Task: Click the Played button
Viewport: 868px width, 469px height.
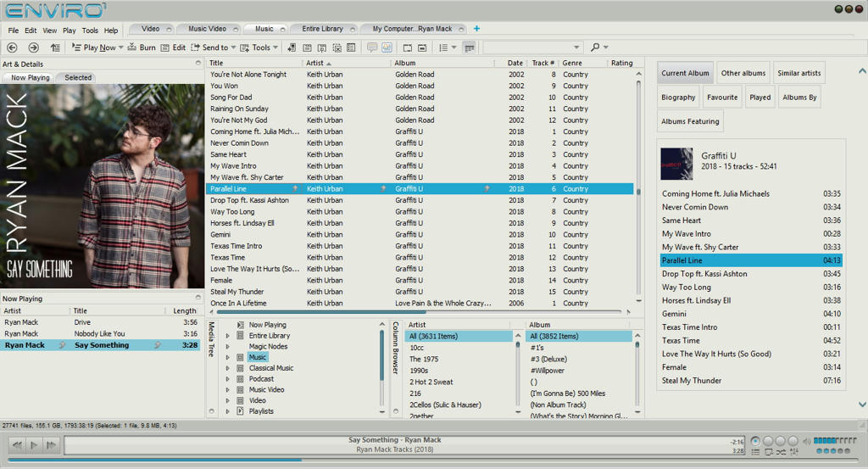Action: [760, 98]
